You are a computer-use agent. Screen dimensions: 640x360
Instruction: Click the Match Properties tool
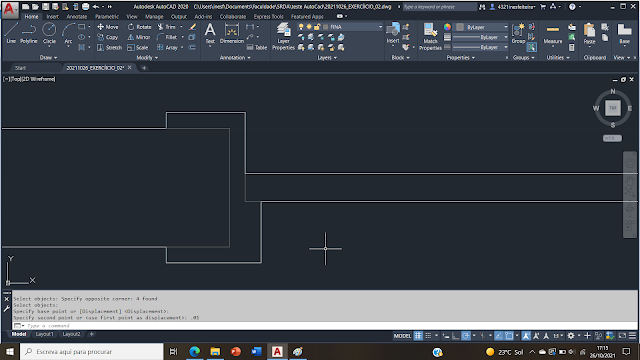430,37
